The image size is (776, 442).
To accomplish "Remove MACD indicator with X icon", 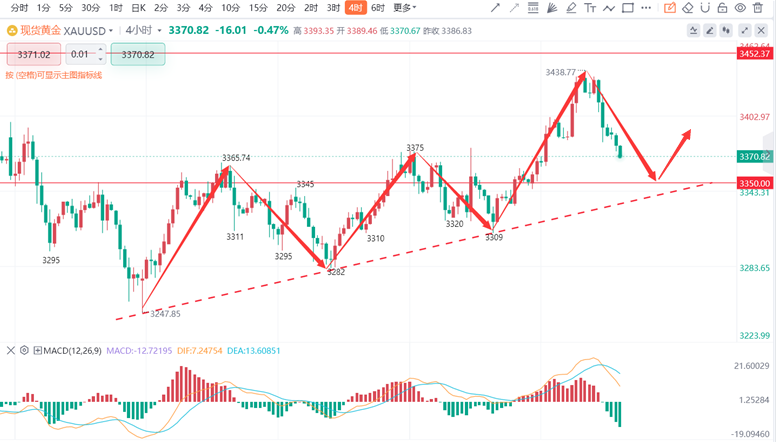I will [10, 351].
